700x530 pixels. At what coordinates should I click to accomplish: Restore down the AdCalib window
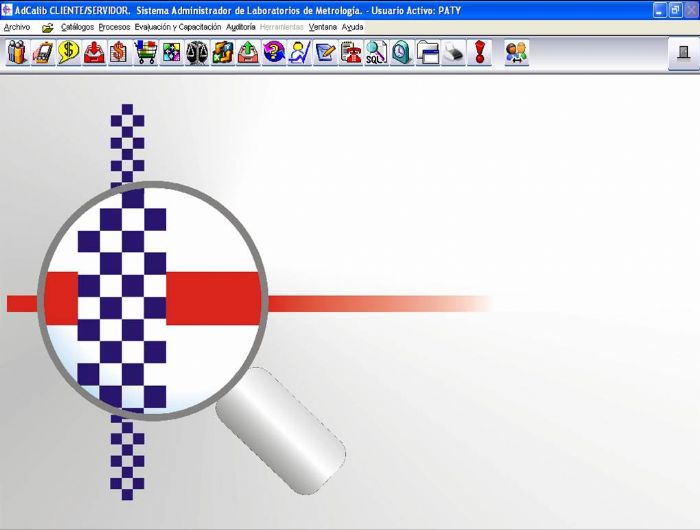(x=675, y=10)
